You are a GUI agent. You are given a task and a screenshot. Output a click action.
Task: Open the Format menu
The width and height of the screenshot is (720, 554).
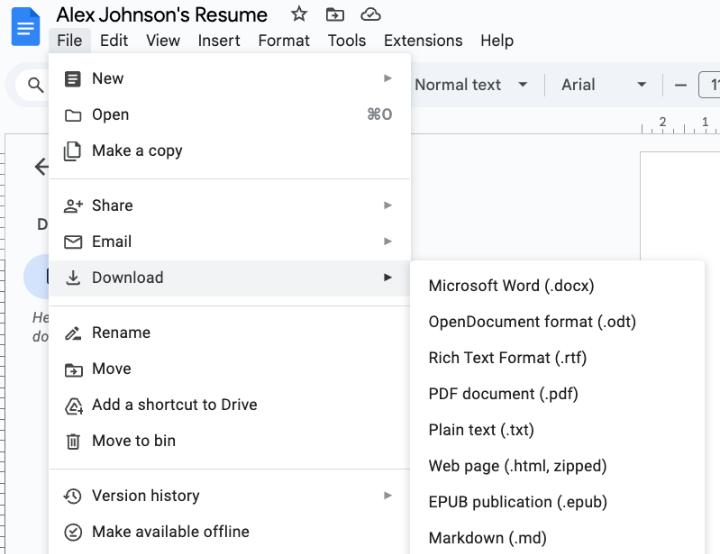tap(284, 40)
